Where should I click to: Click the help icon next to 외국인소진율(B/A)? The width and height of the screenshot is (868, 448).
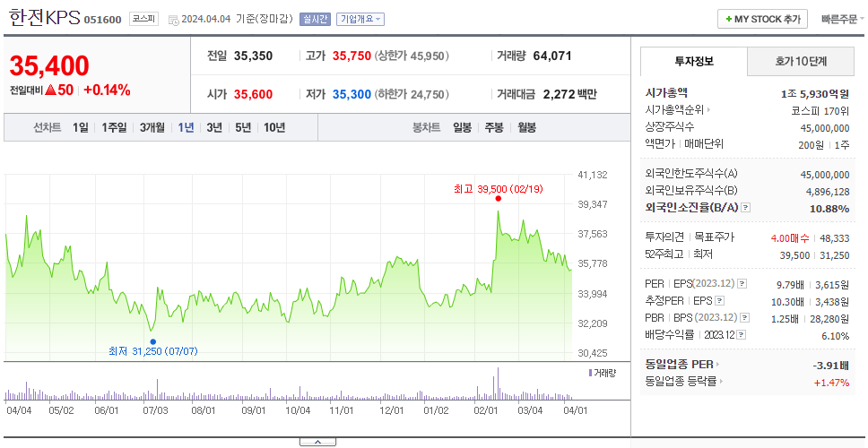coord(746,208)
